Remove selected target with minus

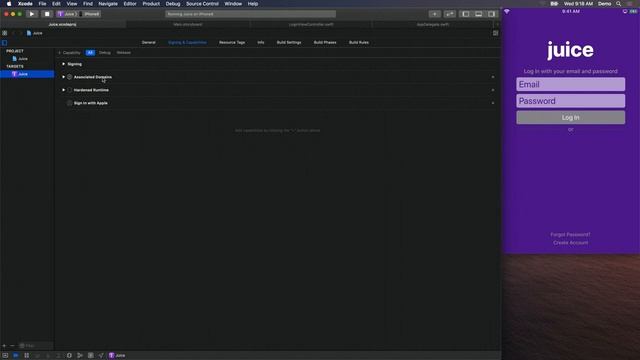tap(12, 346)
